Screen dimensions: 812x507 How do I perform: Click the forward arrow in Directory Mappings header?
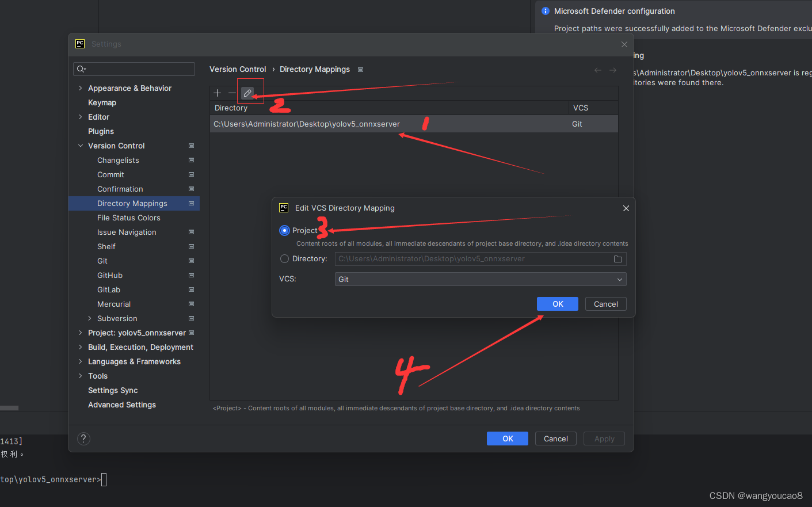click(612, 70)
